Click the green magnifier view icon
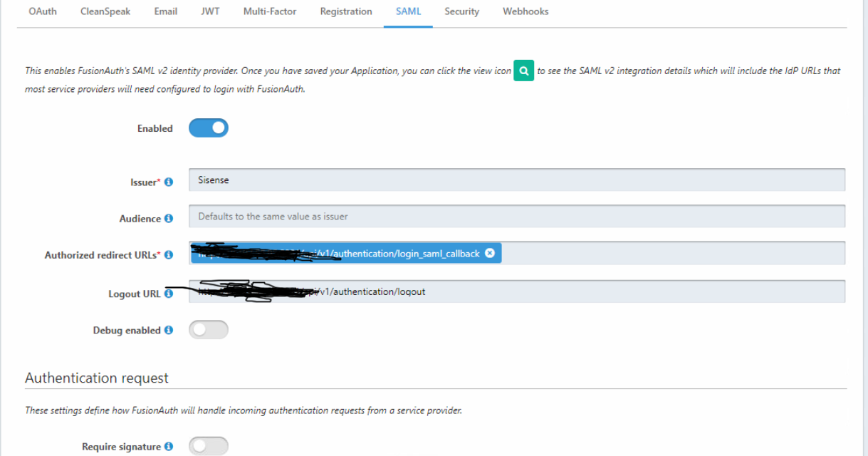The width and height of the screenshot is (868, 456). point(523,71)
